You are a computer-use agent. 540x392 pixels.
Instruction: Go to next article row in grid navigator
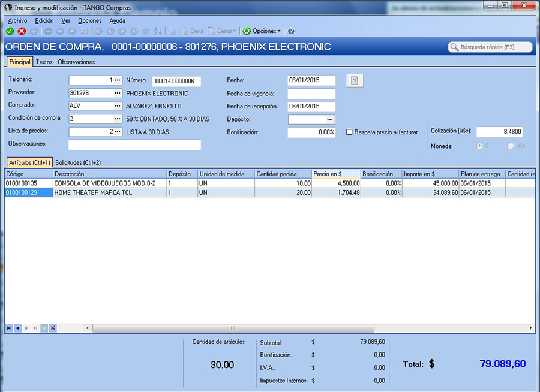click(26, 328)
